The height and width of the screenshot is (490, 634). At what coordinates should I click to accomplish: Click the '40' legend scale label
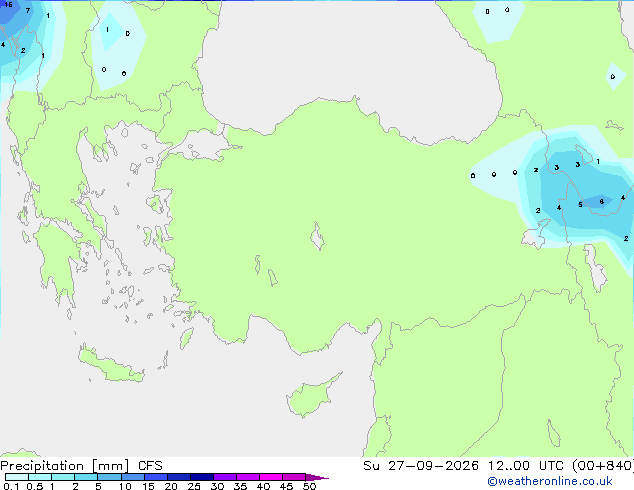263,486
